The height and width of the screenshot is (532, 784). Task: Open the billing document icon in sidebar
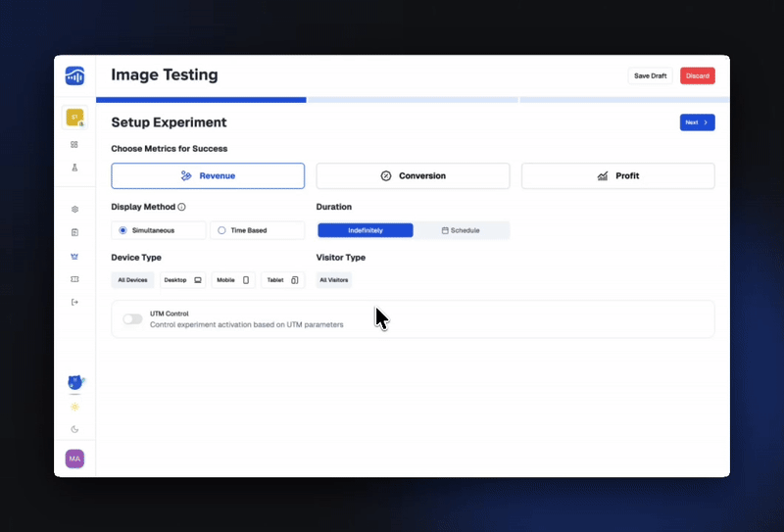click(x=74, y=232)
